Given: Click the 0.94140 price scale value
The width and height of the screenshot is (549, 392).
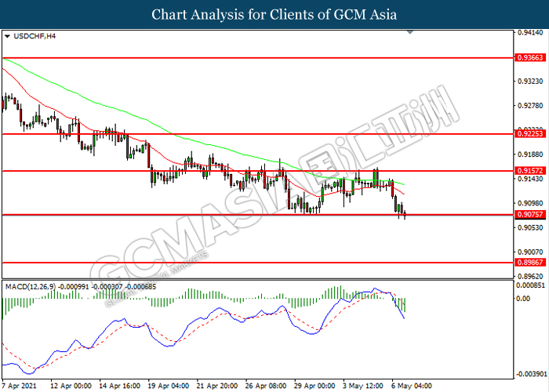Looking at the screenshot, I should point(530,33).
